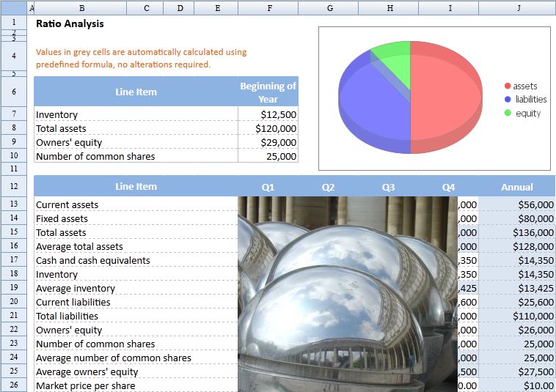Click the metallic spheres picture
556x392 pixels.
[x=348, y=294]
